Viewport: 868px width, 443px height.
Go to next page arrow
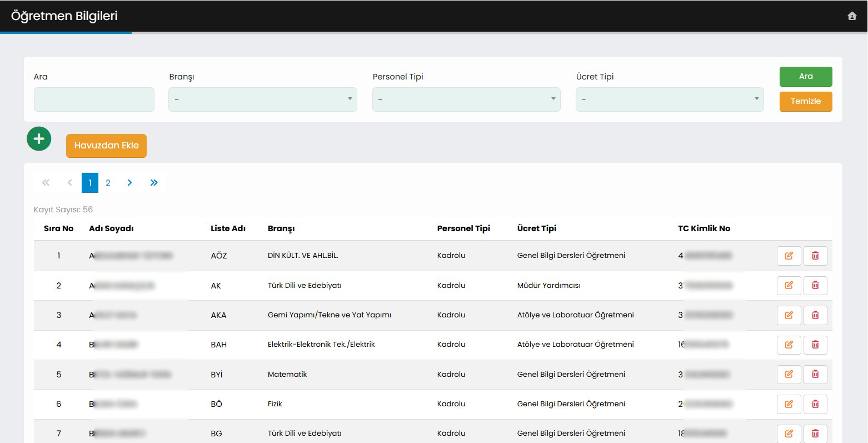129,183
